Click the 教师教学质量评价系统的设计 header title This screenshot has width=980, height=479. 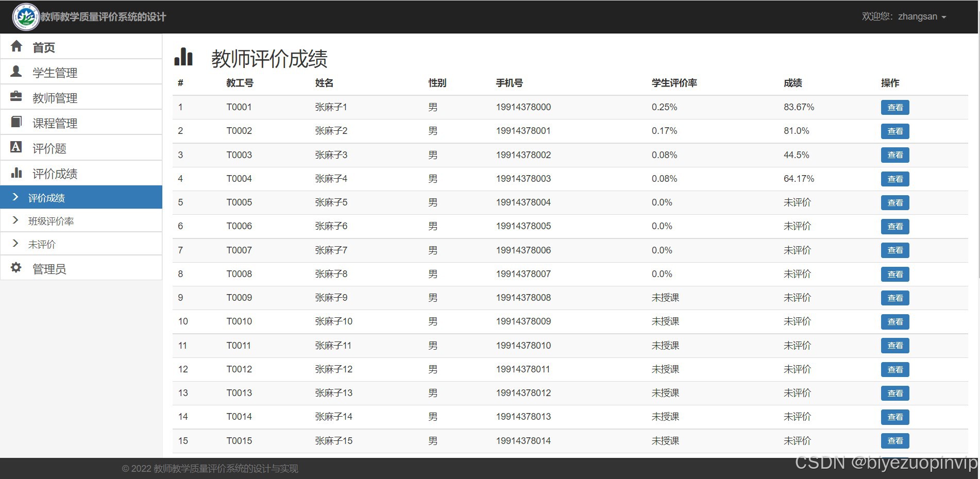tap(104, 17)
